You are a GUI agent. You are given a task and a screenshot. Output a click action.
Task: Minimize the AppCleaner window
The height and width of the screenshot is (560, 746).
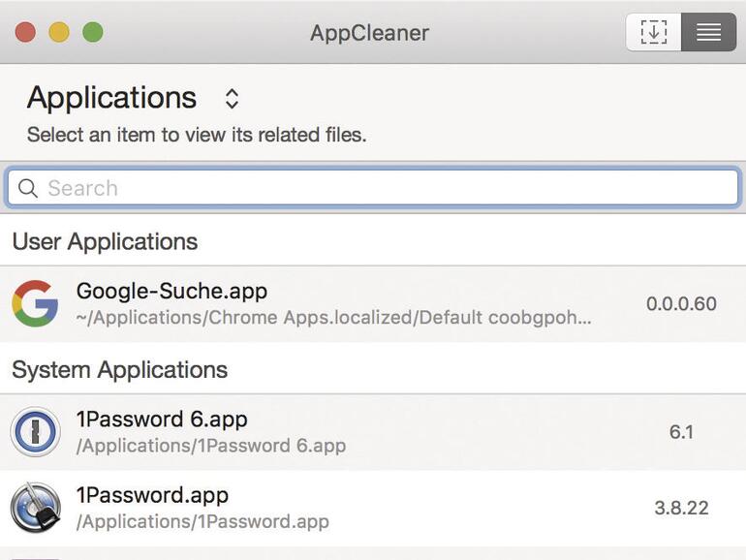(x=59, y=32)
